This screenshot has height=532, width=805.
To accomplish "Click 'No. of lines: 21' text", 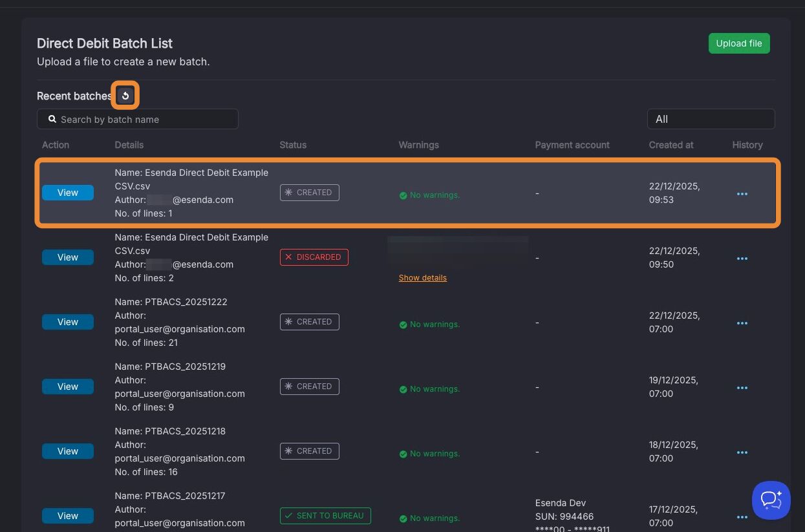I will [146, 343].
